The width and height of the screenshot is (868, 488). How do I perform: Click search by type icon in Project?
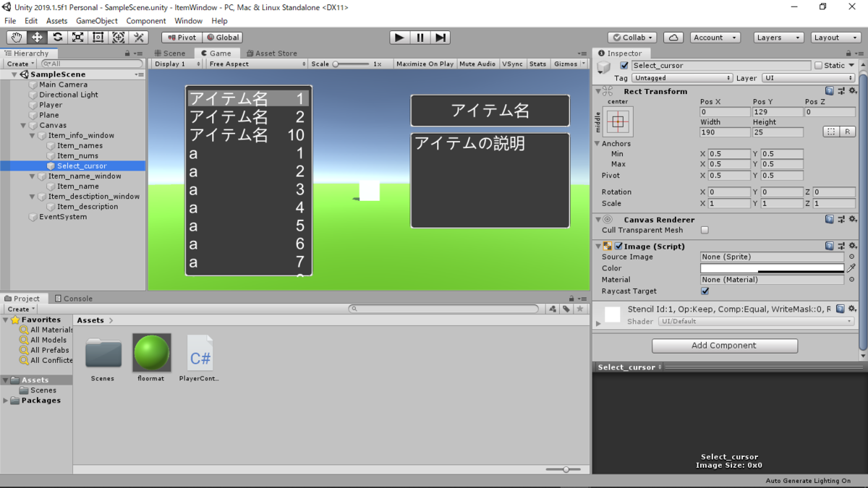553,309
